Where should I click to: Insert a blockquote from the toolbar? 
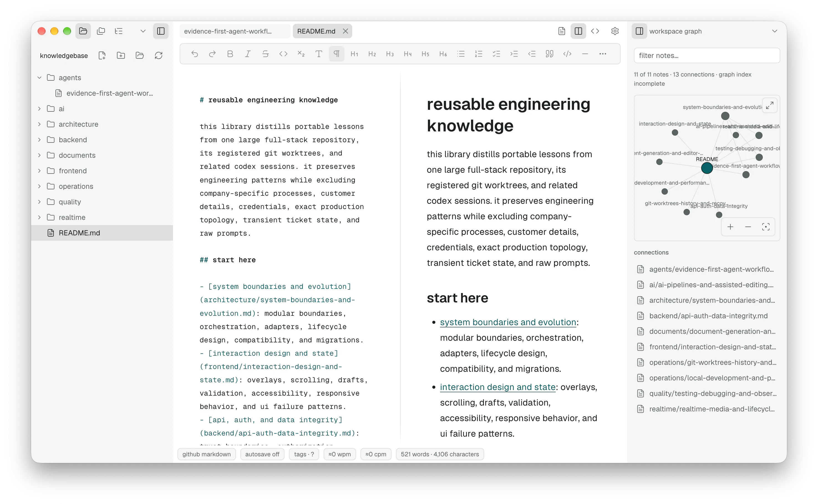pos(549,54)
